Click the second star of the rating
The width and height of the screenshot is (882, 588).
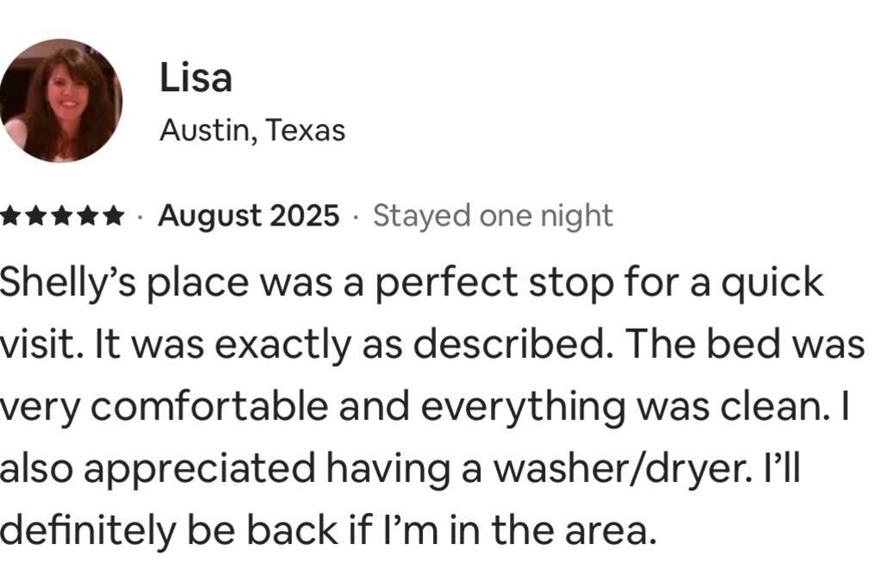(37, 216)
